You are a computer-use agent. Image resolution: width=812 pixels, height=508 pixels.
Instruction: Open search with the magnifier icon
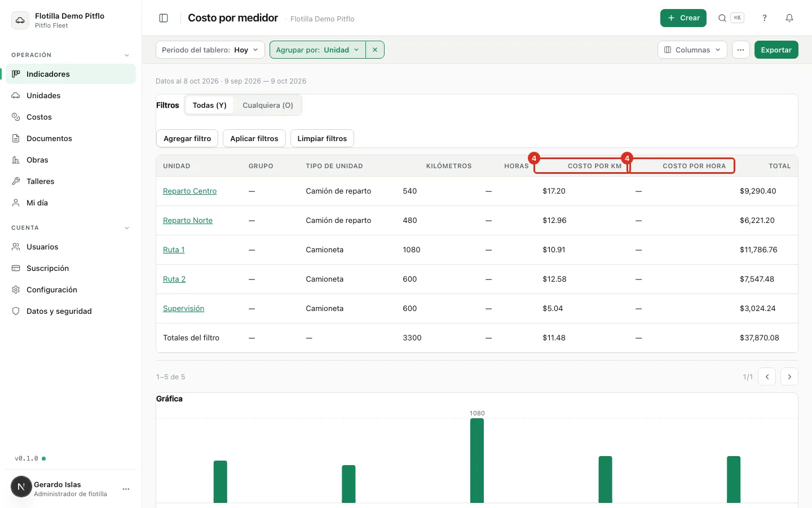coord(722,18)
